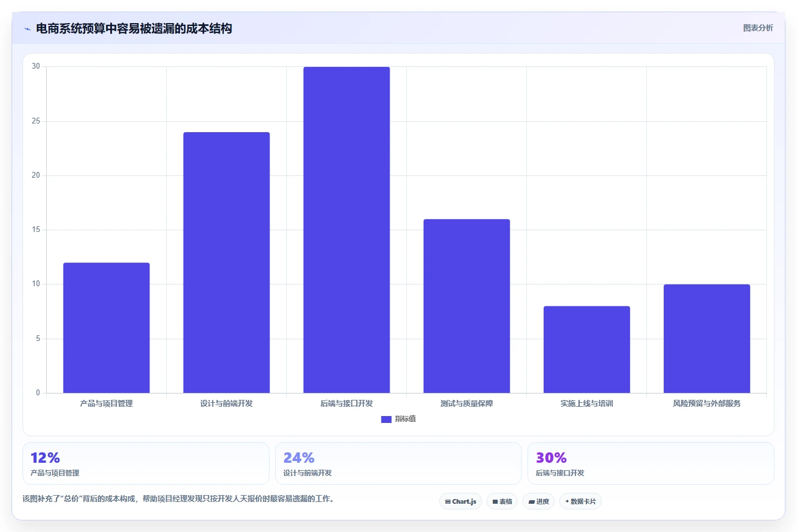Click the 风险预留与外部服务 x-axis label
The height and width of the screenshot is (532, 797).
point(706,403)
